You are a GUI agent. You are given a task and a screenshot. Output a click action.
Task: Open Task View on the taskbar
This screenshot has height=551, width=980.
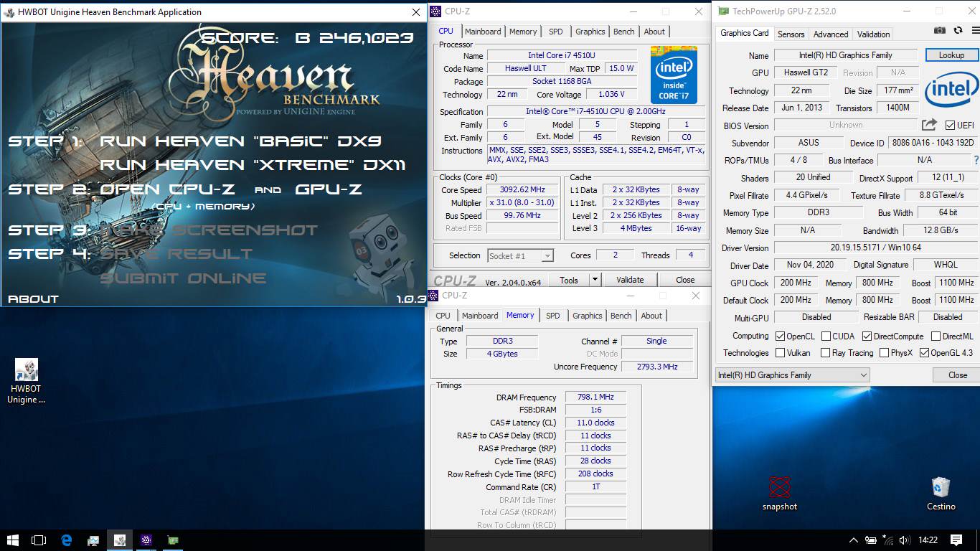click(39, 540)
